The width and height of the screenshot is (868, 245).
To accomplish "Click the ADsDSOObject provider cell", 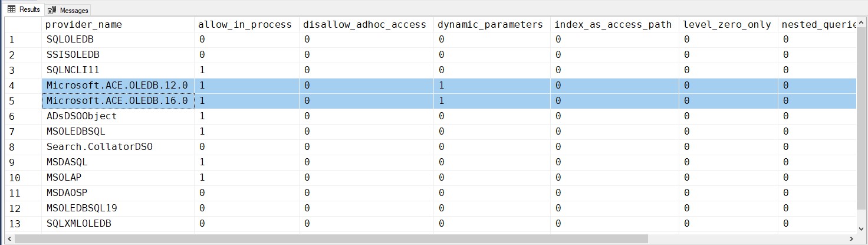I will (118, 116).
